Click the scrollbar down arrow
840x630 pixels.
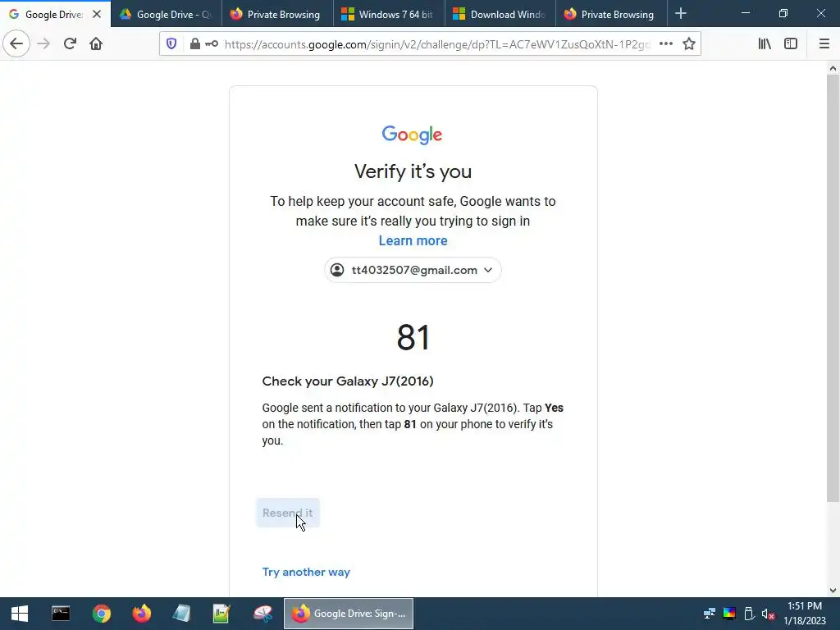833,591
